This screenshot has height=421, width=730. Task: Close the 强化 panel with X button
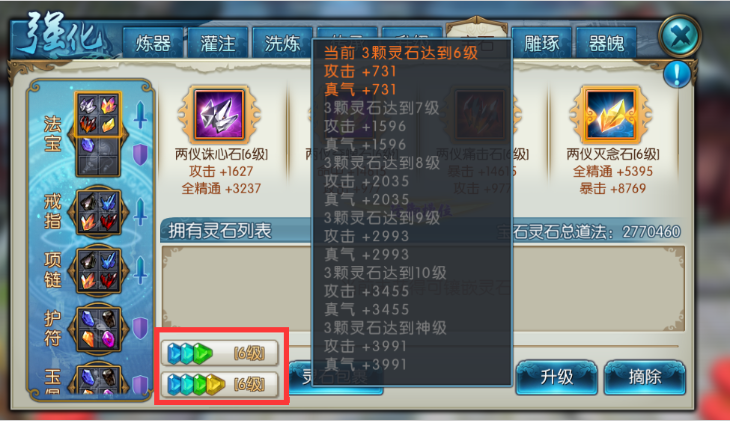pos(680,36)
